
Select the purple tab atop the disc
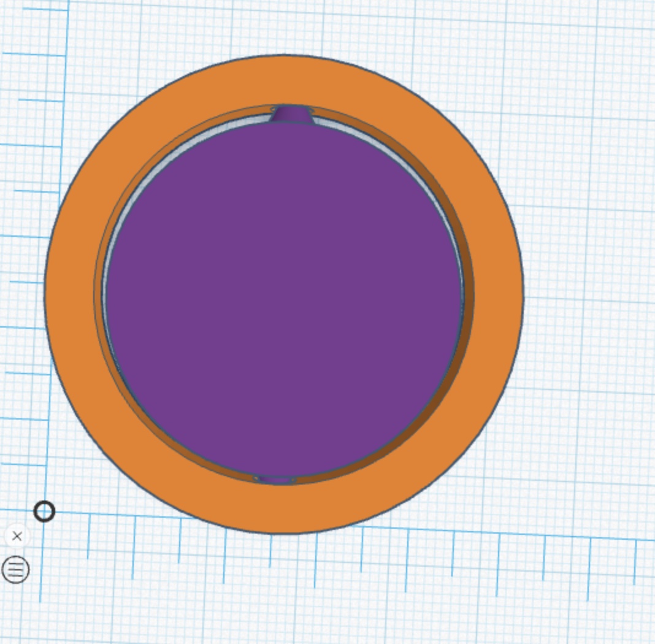293,114
